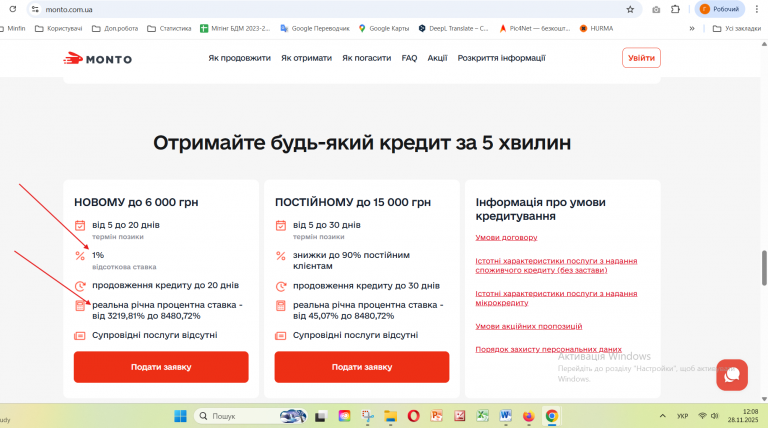Open the DeepL Translate bookmark
The width and height of the screenshot is (768, 428).
click(454, 28)
